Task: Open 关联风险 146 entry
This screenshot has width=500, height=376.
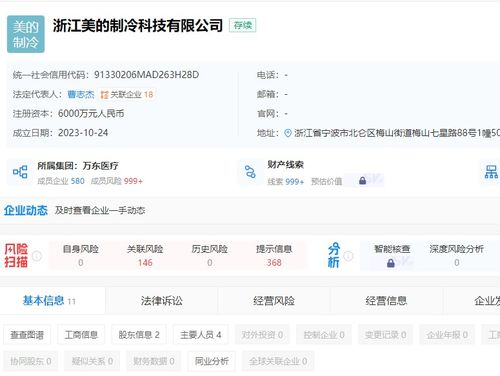Action: point(145,256)
